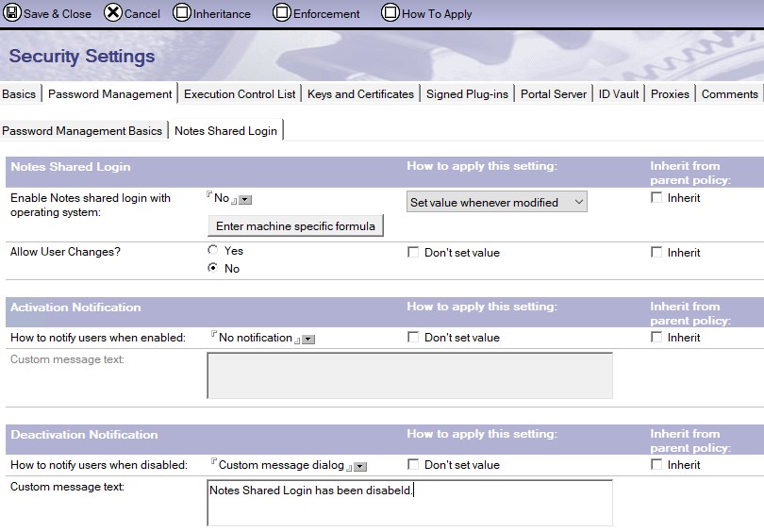Click the Security Settings heading
Image resolution: width=764 pixels, height=532 pixels.
click(x=82, y=57)
